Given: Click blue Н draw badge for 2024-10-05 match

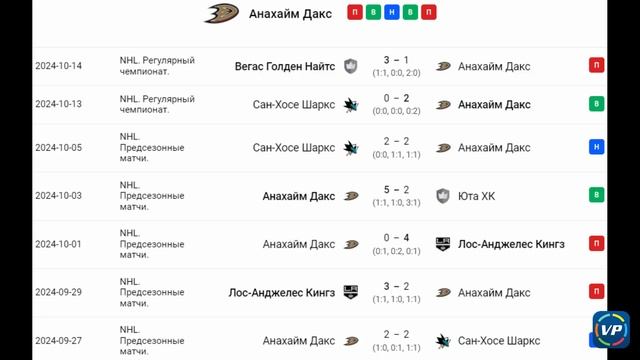Looking at the screenshot, I should coord(596,147).
